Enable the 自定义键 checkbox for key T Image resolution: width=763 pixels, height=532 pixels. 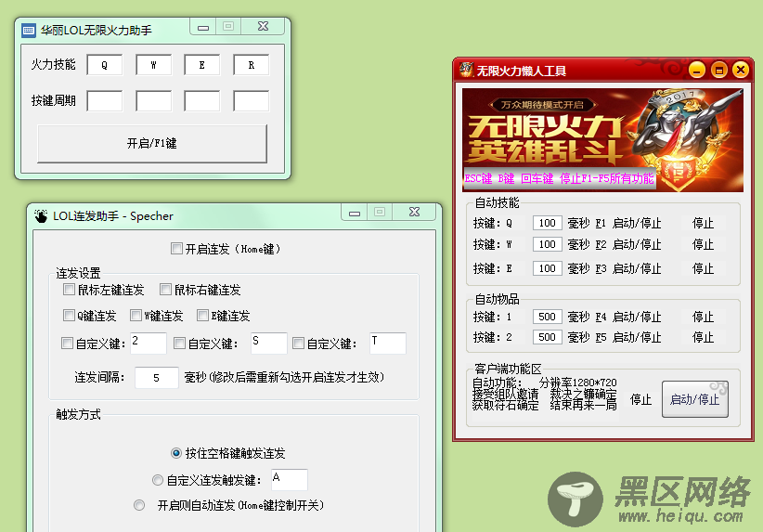coord(298,344)
